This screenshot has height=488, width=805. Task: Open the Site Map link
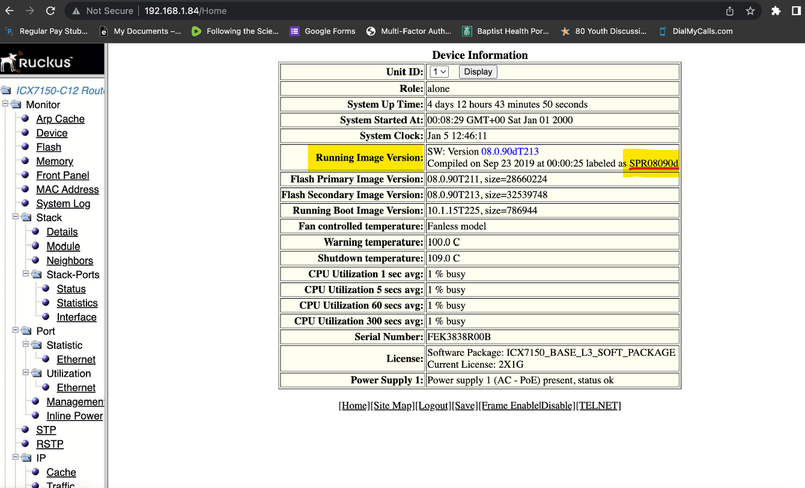point(393,406)
